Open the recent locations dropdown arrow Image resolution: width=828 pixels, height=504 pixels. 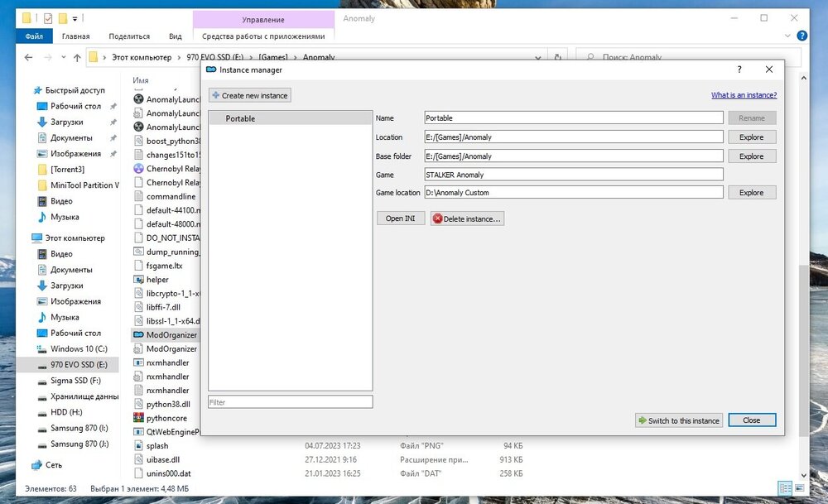tap(62, 58)
